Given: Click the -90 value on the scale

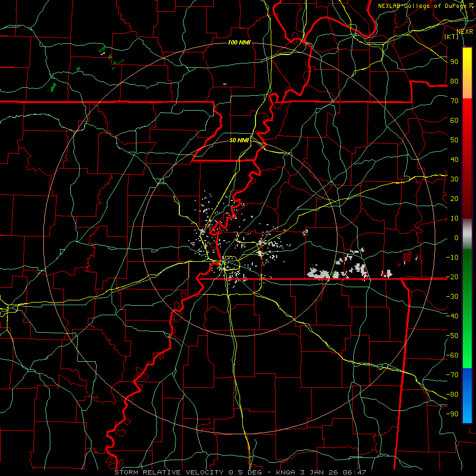Looking at the screenshot, I should (x=452, y=414).
